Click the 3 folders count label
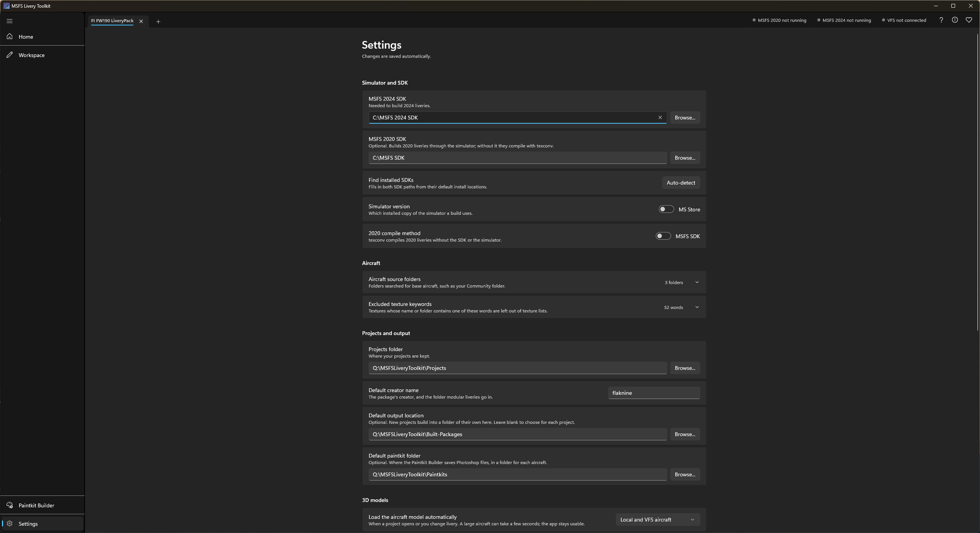Screen dimensions: 980x533 [x=674, y=283]
